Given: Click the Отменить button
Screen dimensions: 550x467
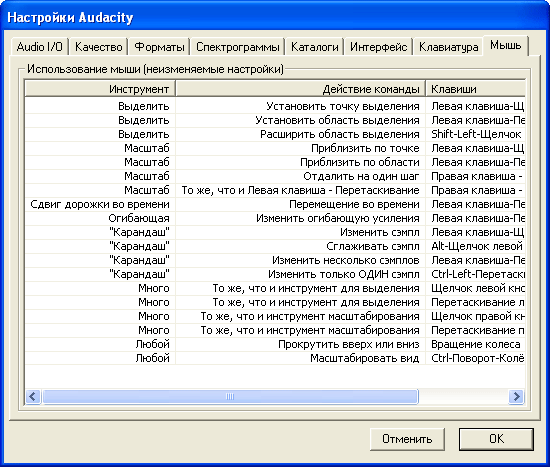Looking at the screenshot, I should [x=407, y=439].
